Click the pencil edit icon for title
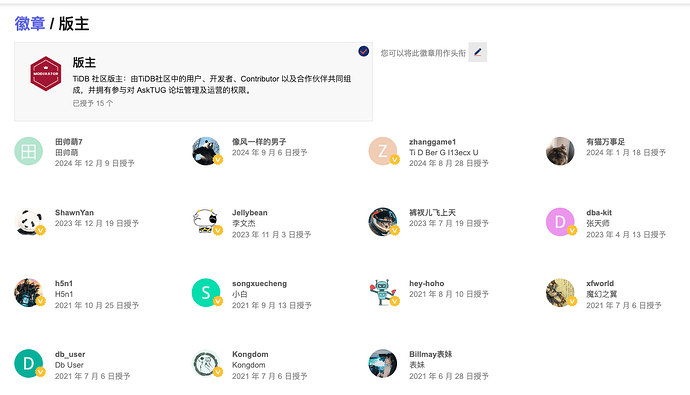The height and width of the screenshot is (395, 690). point(477,52)
